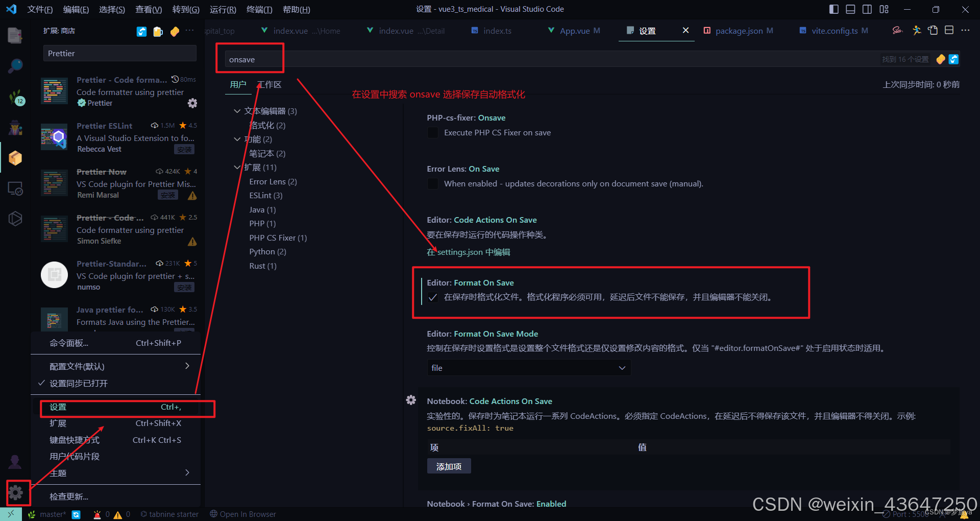Open editor more actions ellipsis
980x521 pixels.
coord(965,31)
